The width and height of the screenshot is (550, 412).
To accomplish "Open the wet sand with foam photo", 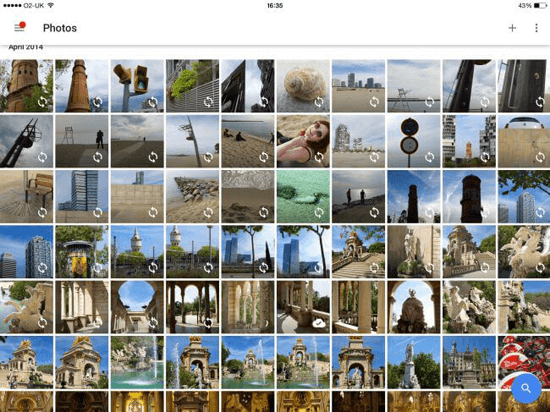I will (248, 196).
